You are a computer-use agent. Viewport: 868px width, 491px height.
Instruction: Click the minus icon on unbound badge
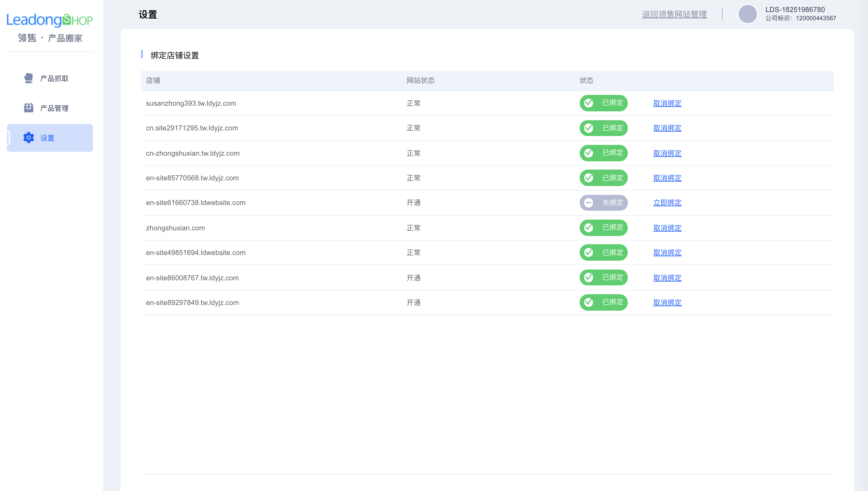[x=589, y=203]
